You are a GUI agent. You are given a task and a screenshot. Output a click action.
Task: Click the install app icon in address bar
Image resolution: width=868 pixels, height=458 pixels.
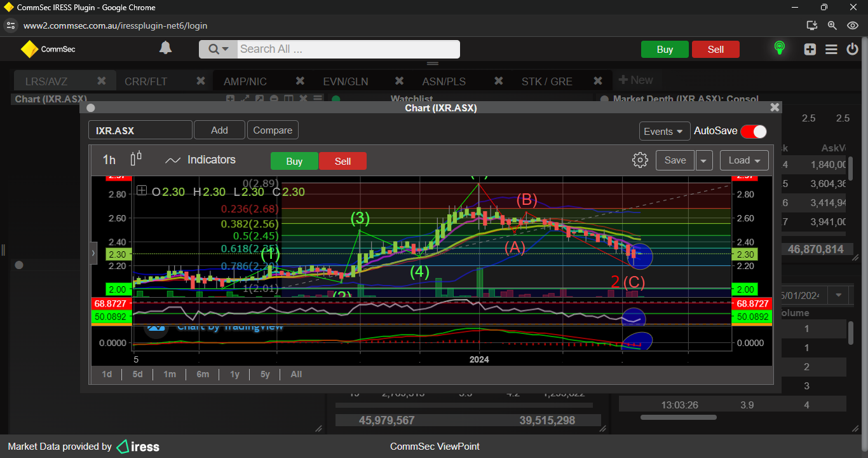(x=811, y=25)
